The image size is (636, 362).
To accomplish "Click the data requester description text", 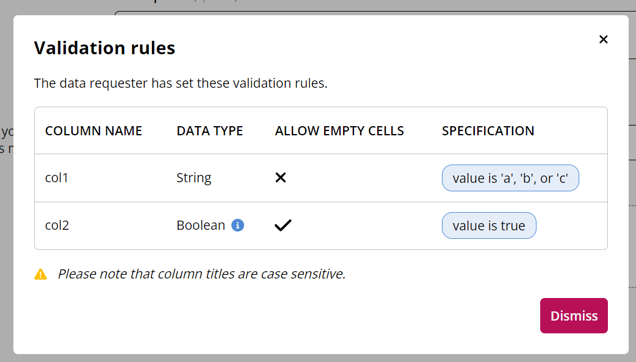I will coord(181,83).
